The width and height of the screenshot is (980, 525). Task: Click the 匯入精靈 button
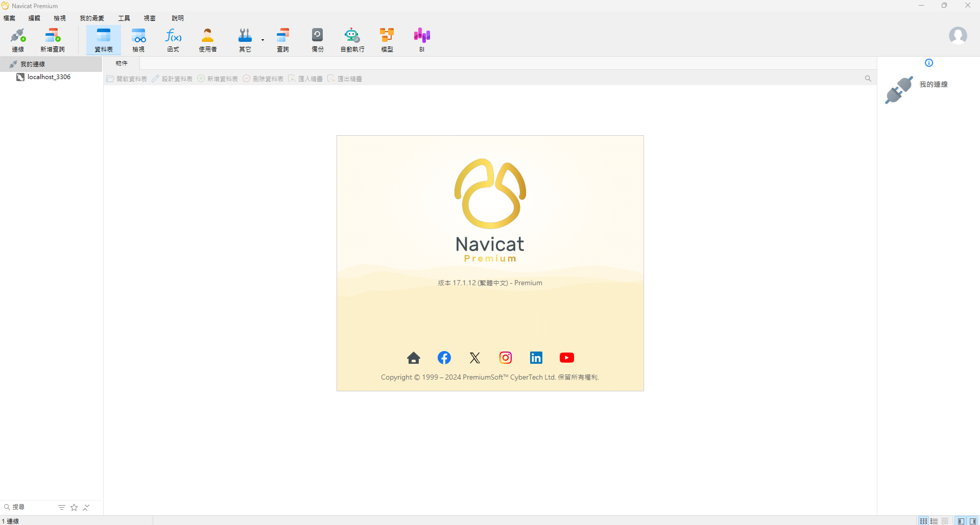click(305, 79)
